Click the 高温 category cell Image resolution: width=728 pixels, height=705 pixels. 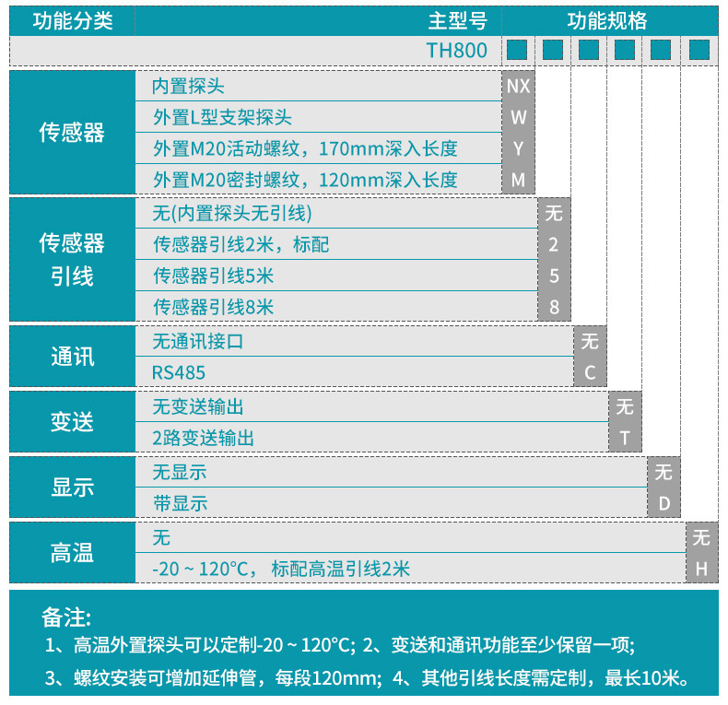tap(72, 553)
